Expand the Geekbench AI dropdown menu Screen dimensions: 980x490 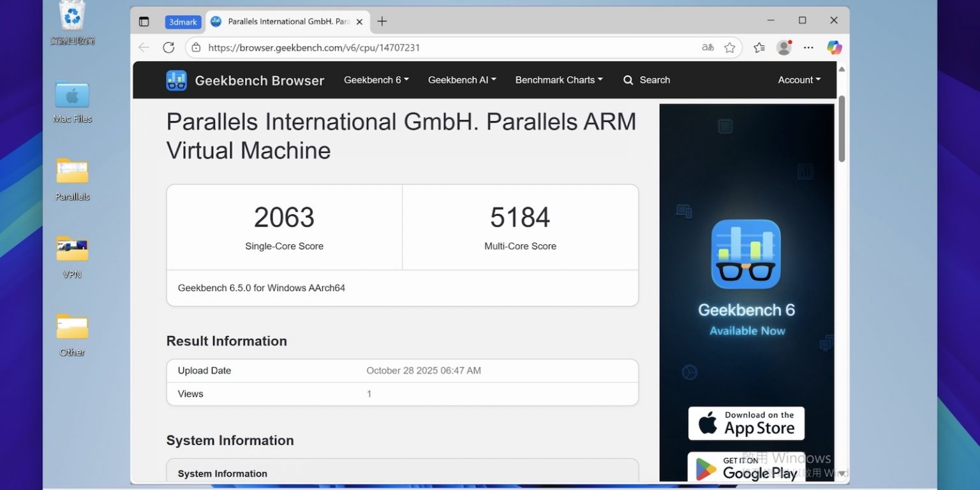pos(461,80)
